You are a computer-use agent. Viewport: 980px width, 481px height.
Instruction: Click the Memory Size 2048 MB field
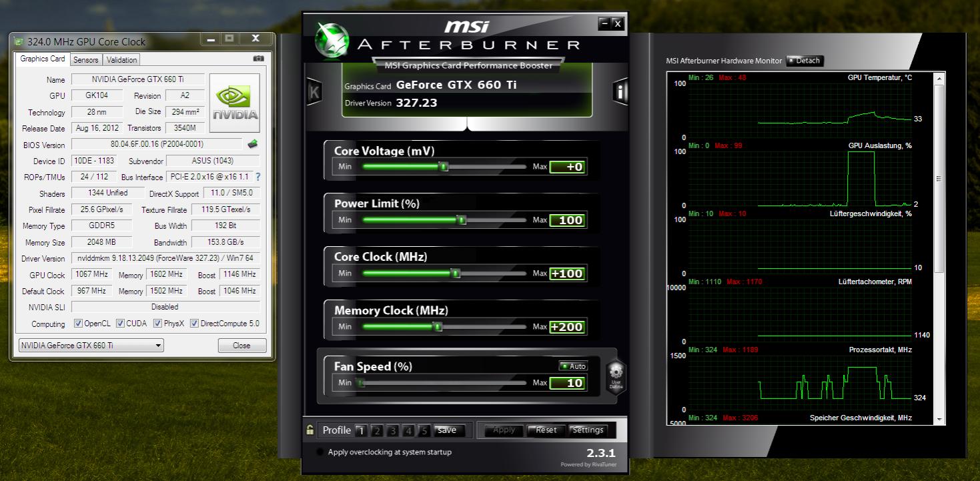pos(101,242)
